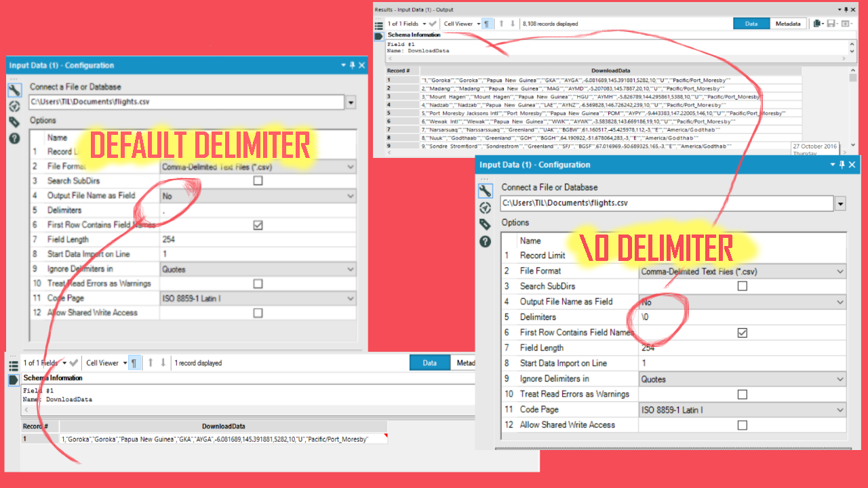Click the up arrow in the 8,108-records Results toolbar
This screenshot has height=488, width=868.
[501, 24]
